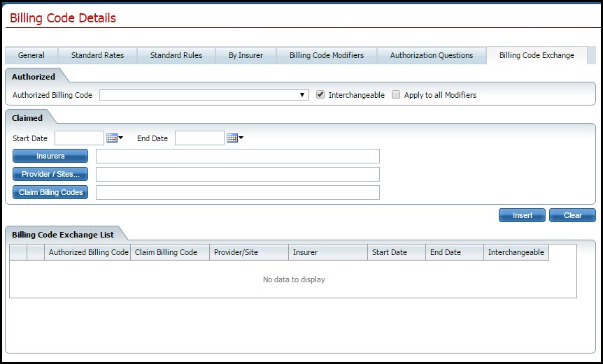
Task: Focus the End Date text field
Action: (x=199, y=138)
